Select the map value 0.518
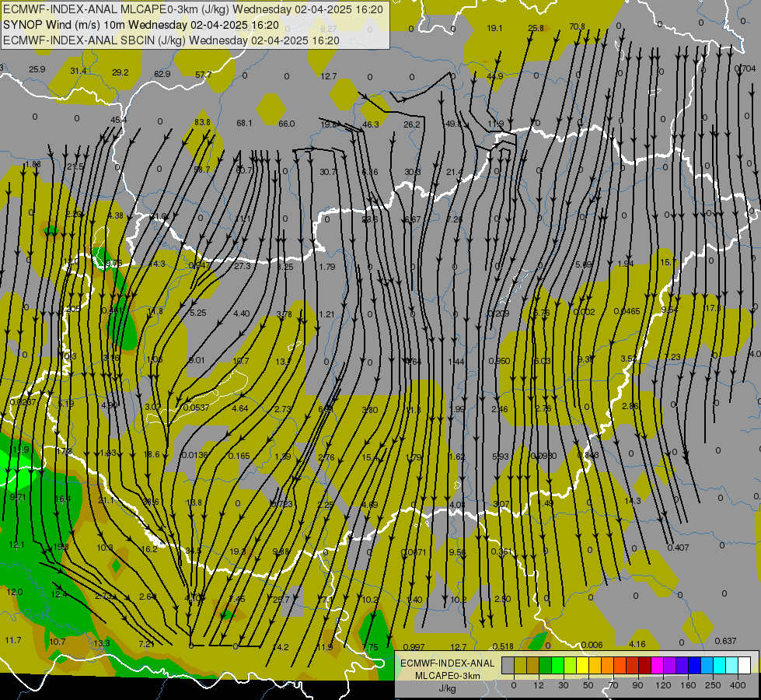This screenshot has height=700, width=761. point(503,646)
